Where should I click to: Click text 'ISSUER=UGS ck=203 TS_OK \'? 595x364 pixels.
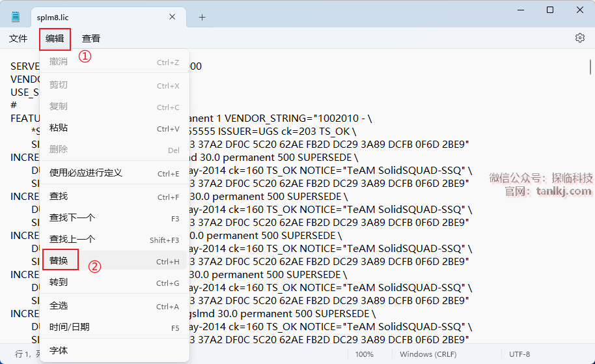(x=287, y=132)
